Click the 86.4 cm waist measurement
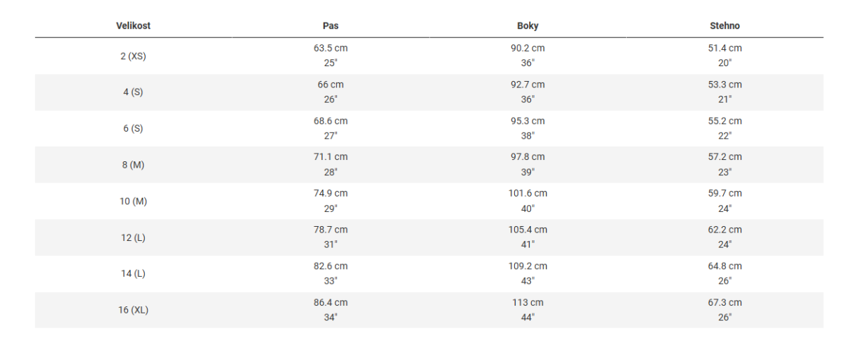This screenshot has width=868, height=355. coord(331,303)
